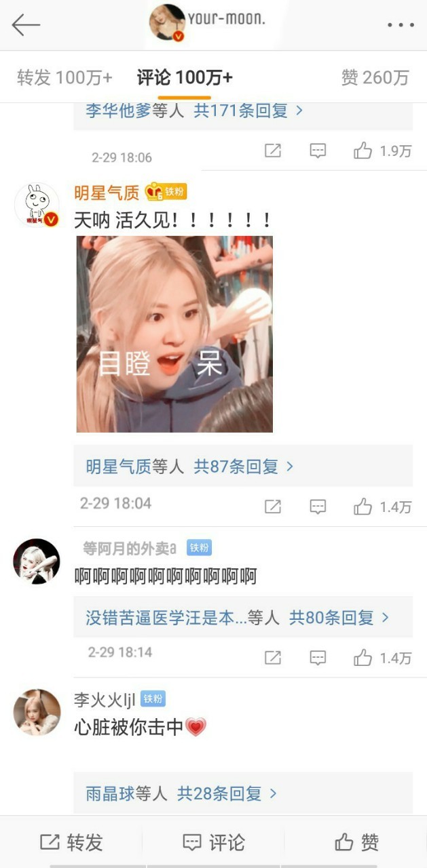
Task: Expand 共80条回复 replies thread
Action: [339, 617]
